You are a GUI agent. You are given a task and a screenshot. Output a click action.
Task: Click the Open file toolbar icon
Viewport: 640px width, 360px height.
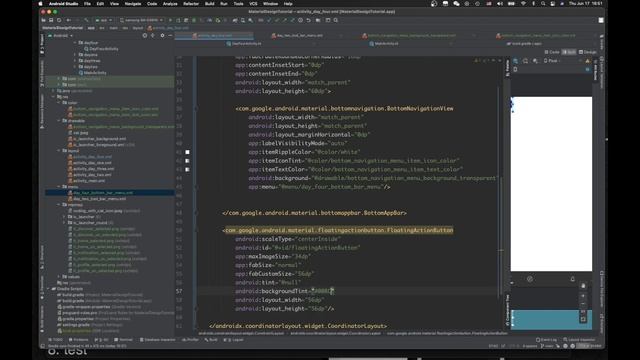(x=44, y=20)
